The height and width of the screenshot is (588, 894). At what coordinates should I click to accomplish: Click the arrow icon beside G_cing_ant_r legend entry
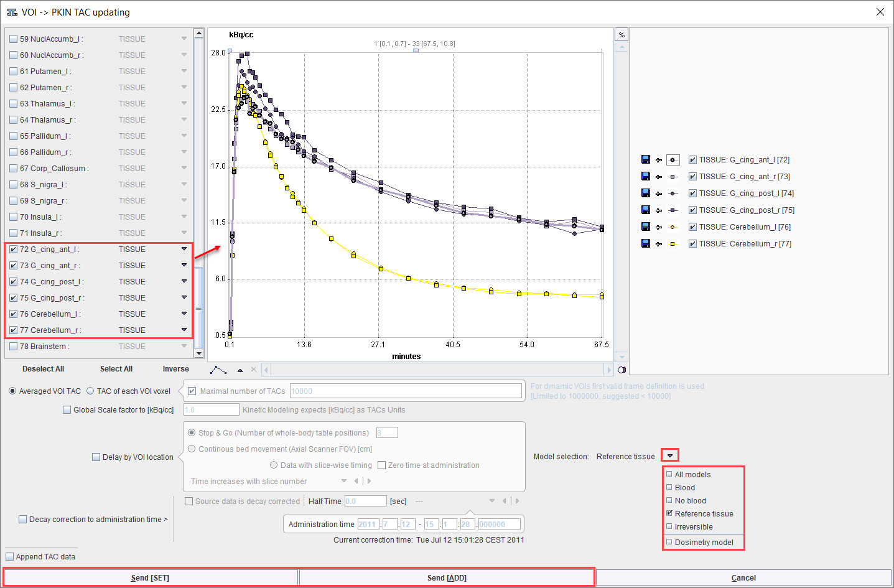click(659, 177)
